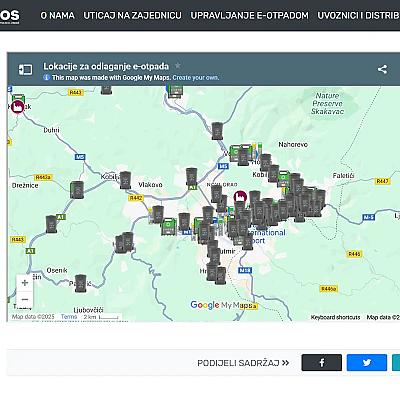Star the Lokacije za odlaganje e-otpada map

pyautogui.click(x=178, y=66)
